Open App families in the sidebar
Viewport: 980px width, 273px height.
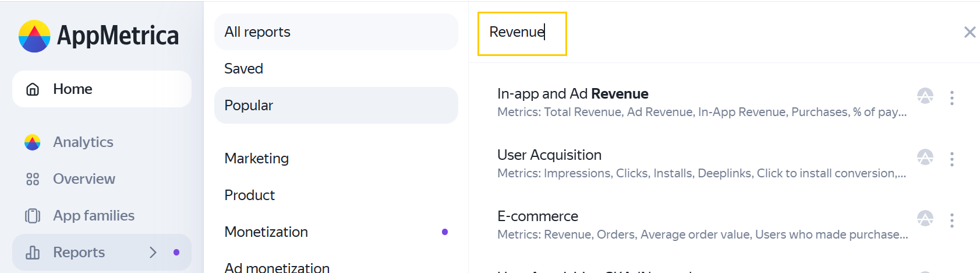(102, 216)
